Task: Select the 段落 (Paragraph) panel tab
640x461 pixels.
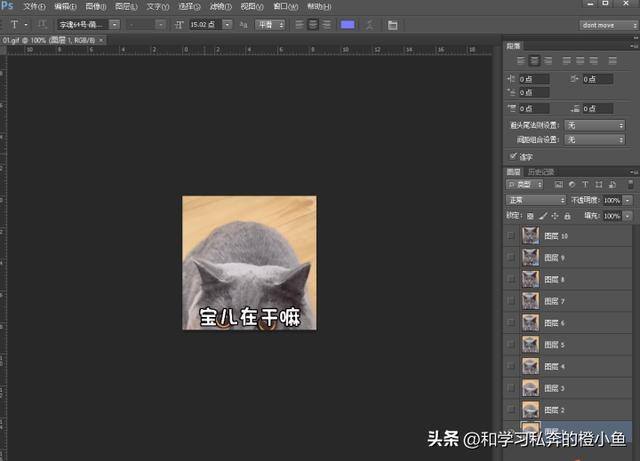Action: tap(513, 46)
